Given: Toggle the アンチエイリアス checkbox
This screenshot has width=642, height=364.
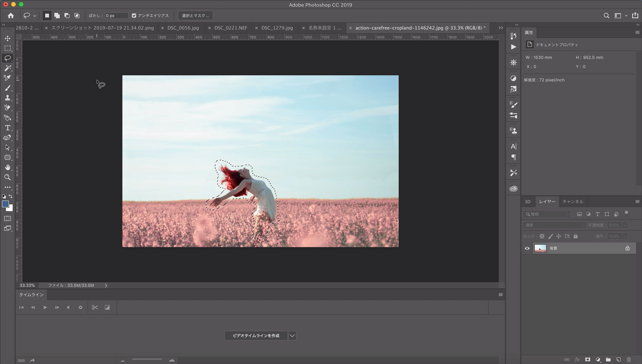Looking at the screenshot, I should [x=134, y=16].
